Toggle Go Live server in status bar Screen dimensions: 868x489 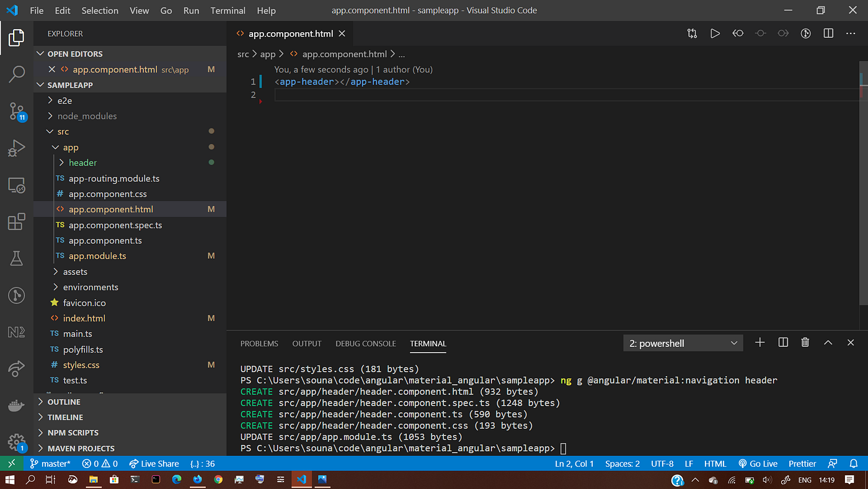click(x=758, y=464)
